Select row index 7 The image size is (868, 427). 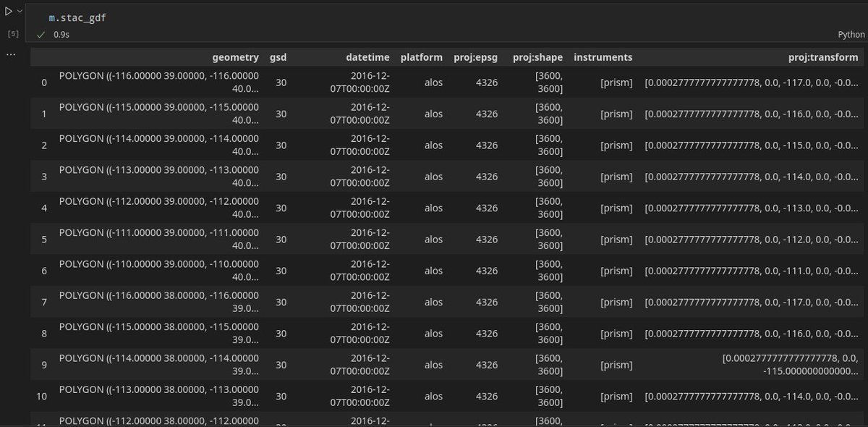click(x=43, y=302)
